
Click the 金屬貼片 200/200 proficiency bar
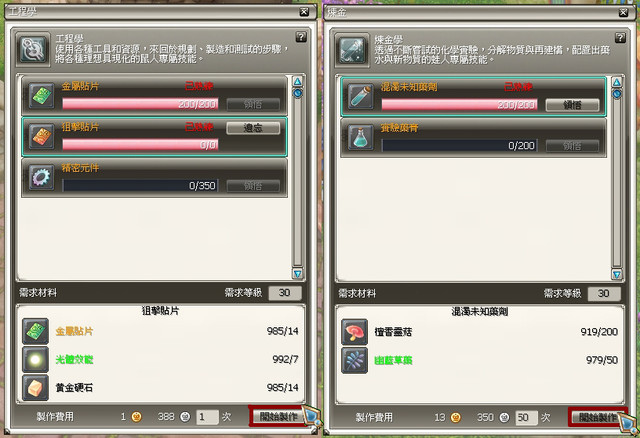(x=140, y=104)
